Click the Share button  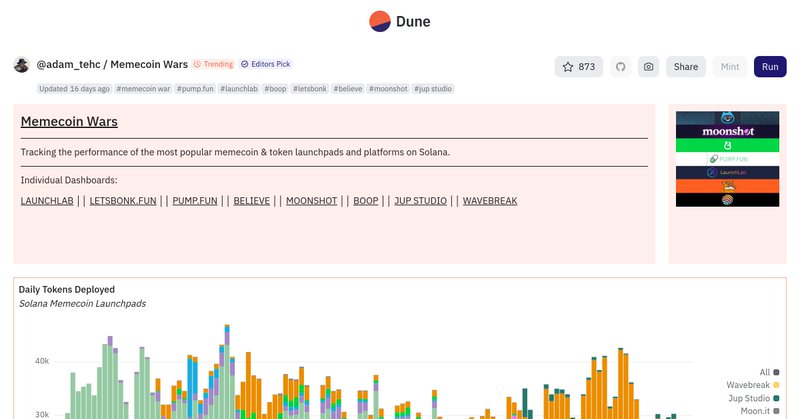pyautogui.click(x=686, y=67)
